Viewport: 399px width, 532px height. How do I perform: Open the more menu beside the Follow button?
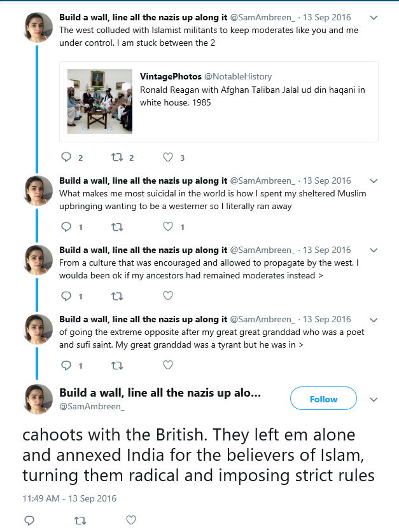pos(374,399)
